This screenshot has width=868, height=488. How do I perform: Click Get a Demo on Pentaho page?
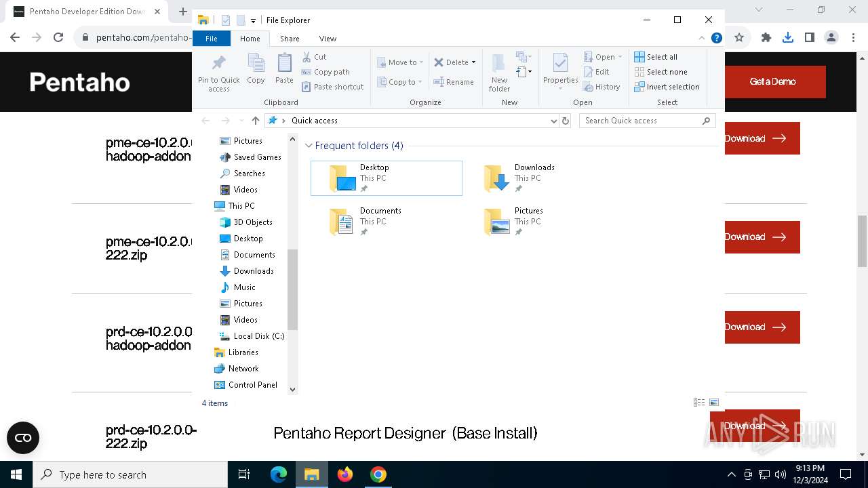point(775,82)
